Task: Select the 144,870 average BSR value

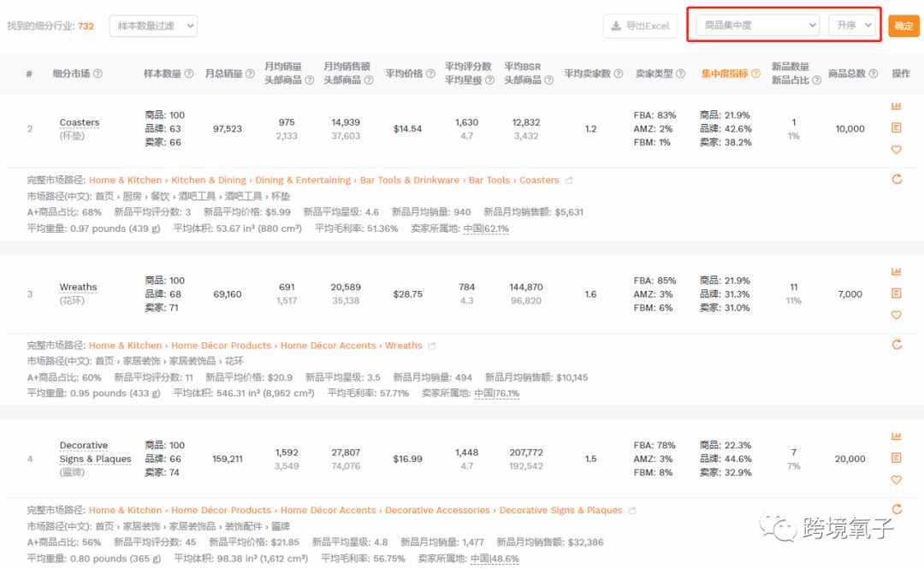Action: click(x=526, y=287)
